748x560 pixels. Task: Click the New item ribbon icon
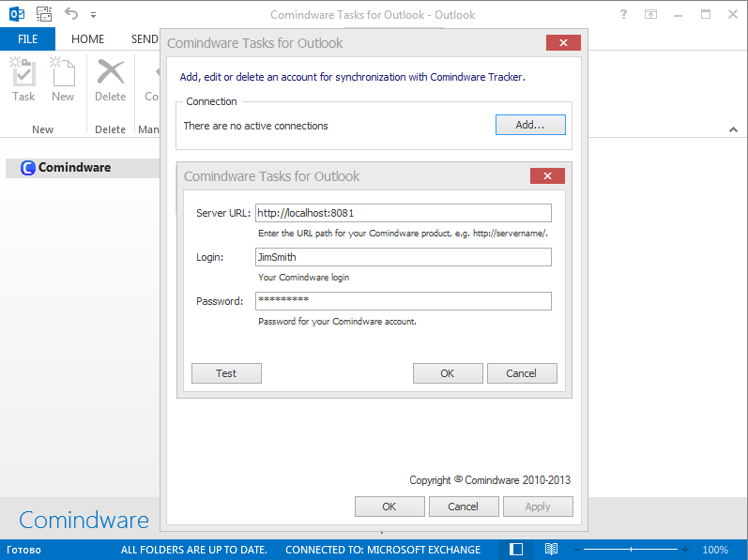click(x=63, y=80)
